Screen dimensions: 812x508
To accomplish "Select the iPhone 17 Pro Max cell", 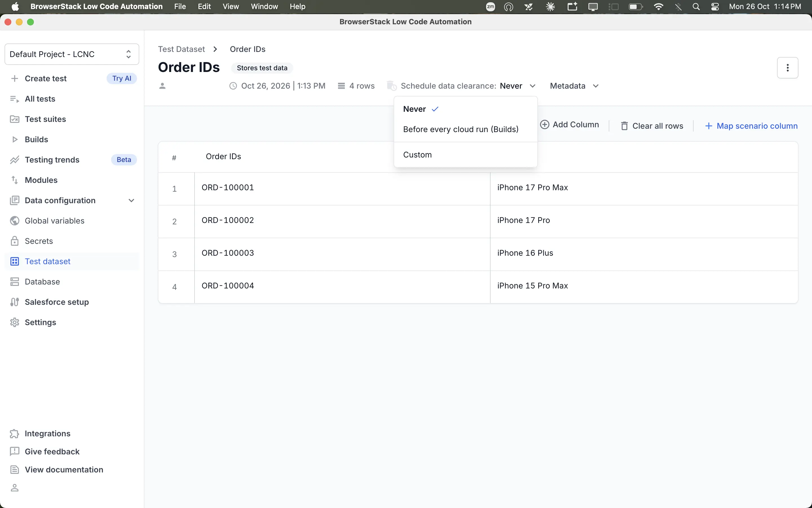I will 644,189.
